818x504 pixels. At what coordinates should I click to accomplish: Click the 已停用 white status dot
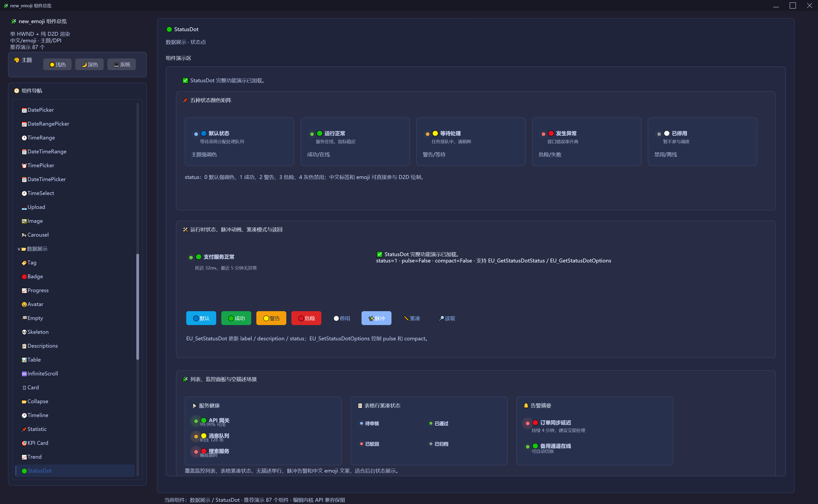(x=667, y=133)
